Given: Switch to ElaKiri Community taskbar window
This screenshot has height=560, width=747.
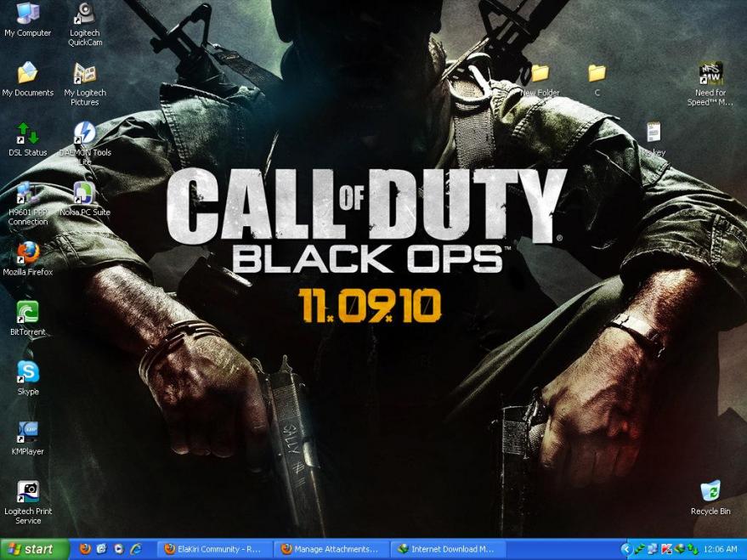Looking at the screenshot, I should pos(214,549).
